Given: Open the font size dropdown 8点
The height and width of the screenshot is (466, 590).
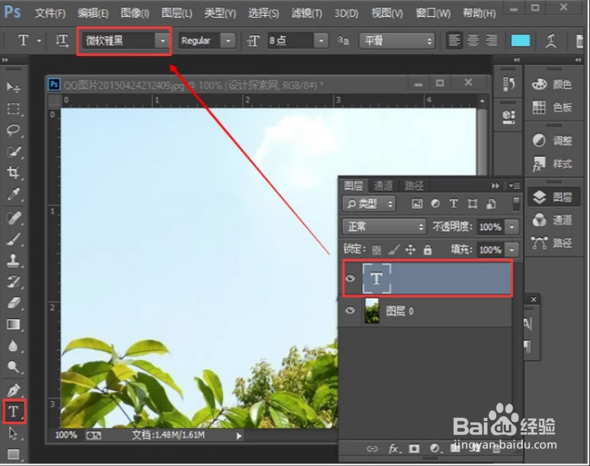Looking at the screenshot, I should tap(321, 40).
